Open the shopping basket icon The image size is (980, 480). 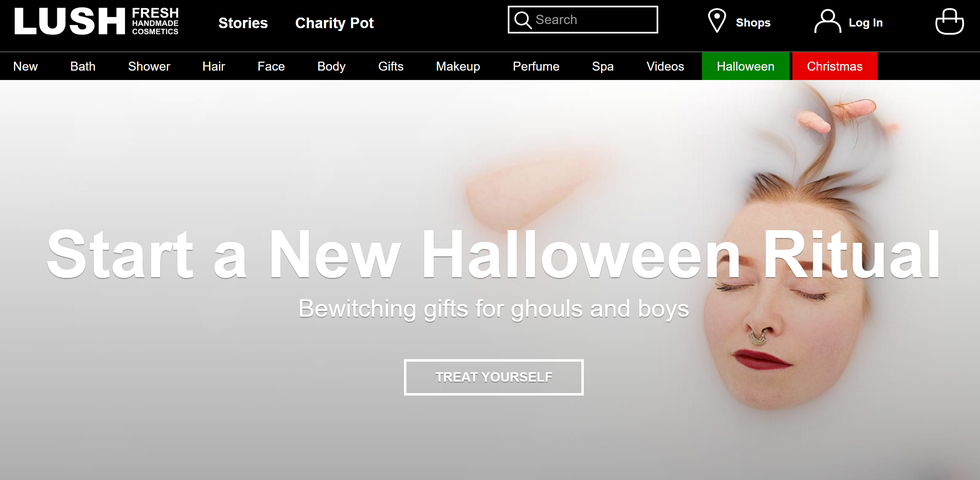(x=949, y=21)
